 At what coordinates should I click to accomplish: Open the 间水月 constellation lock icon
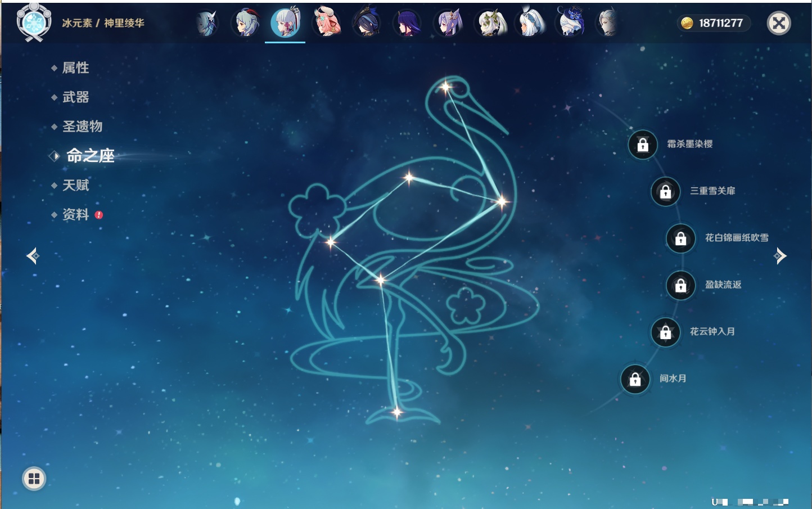[635, 379]
